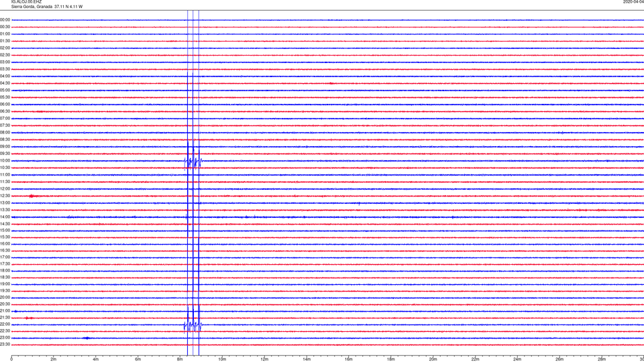Select the 02:30 trace time label
Image resolution: width=644 pixels, height=362 pixels.
click(5, 55)
